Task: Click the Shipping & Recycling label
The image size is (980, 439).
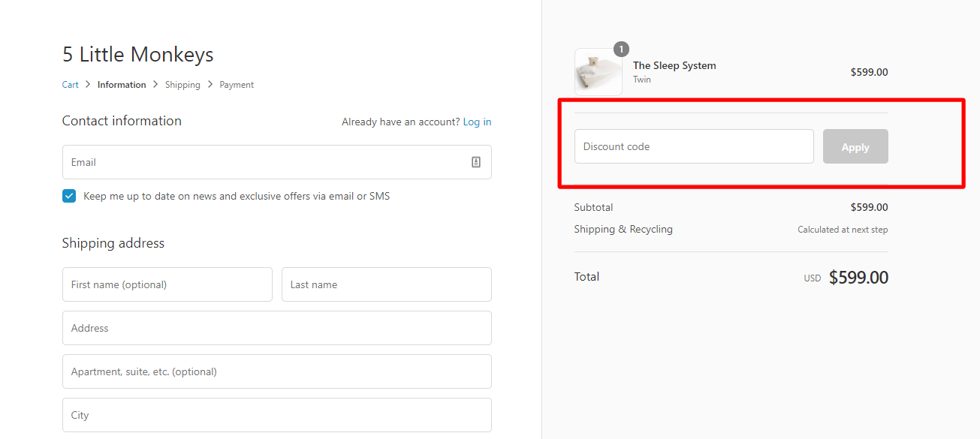Action: (623, 229)
